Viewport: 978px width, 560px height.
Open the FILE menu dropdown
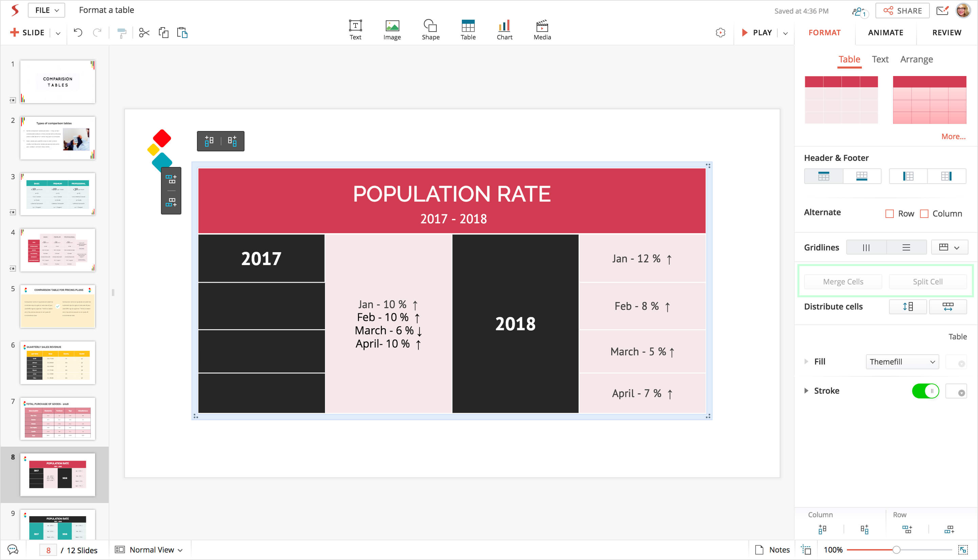[x=47, y=11]
